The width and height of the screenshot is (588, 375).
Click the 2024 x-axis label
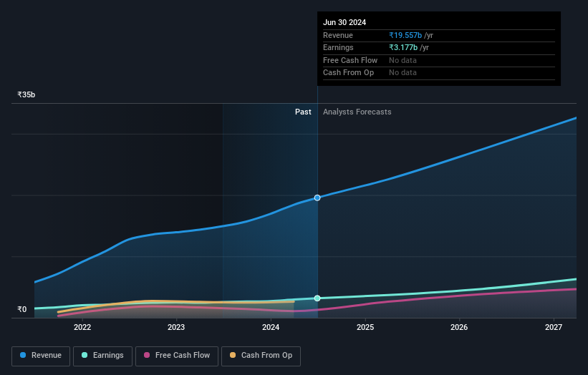tap(271, 328)
